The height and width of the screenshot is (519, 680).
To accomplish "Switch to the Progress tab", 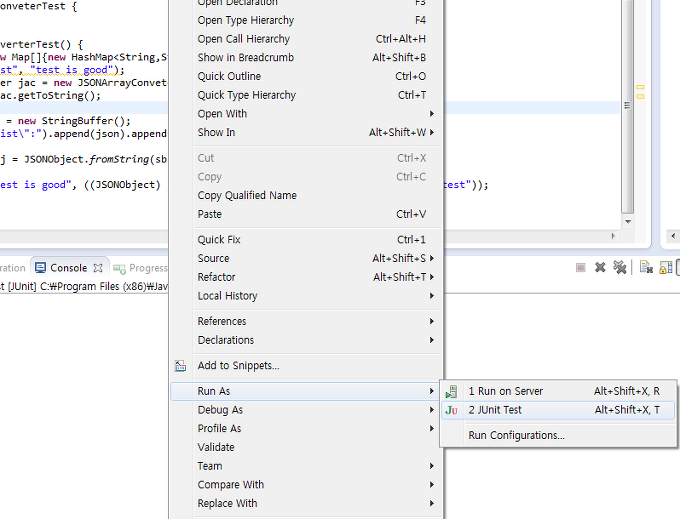I will click(140, 268).
